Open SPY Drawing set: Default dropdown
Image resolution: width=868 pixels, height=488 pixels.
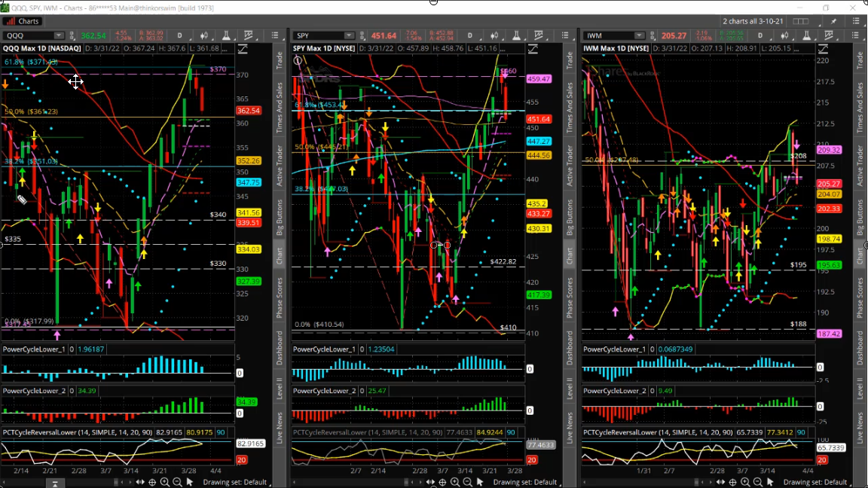527,483
